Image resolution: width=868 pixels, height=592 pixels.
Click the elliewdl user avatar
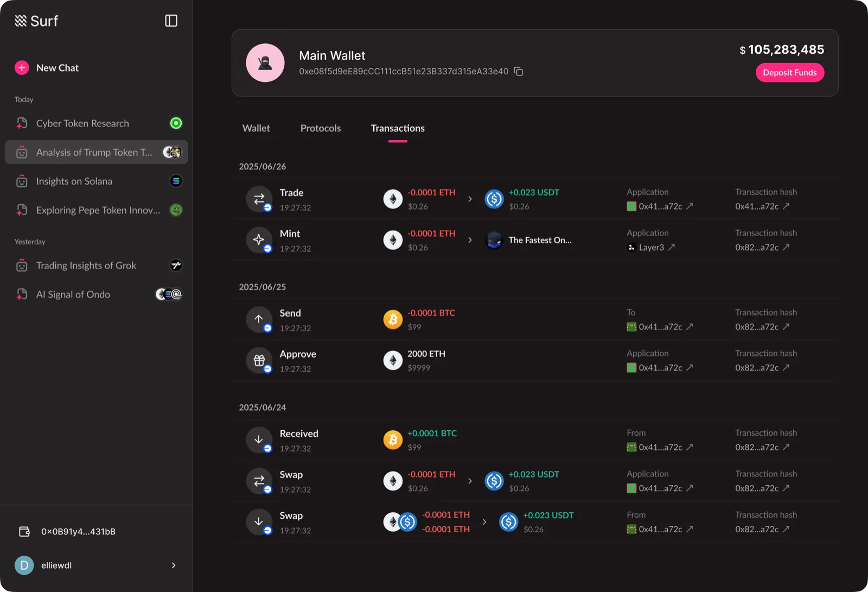(24, 565)
